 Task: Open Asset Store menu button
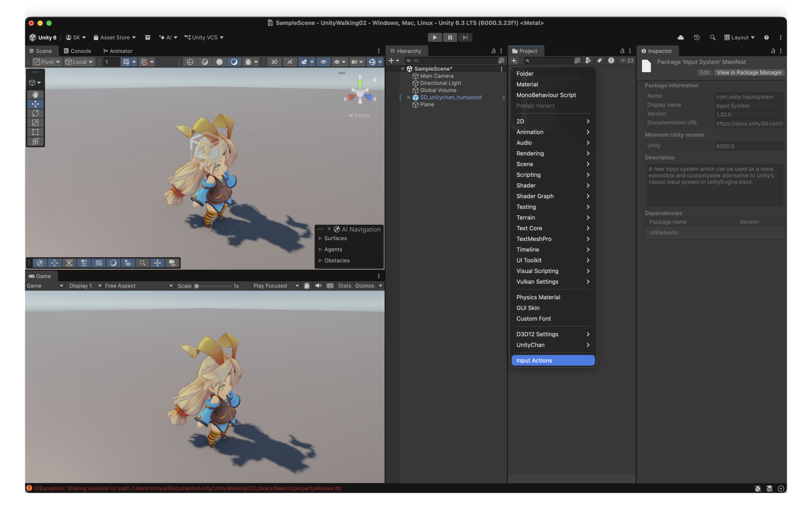coord(115,37)
